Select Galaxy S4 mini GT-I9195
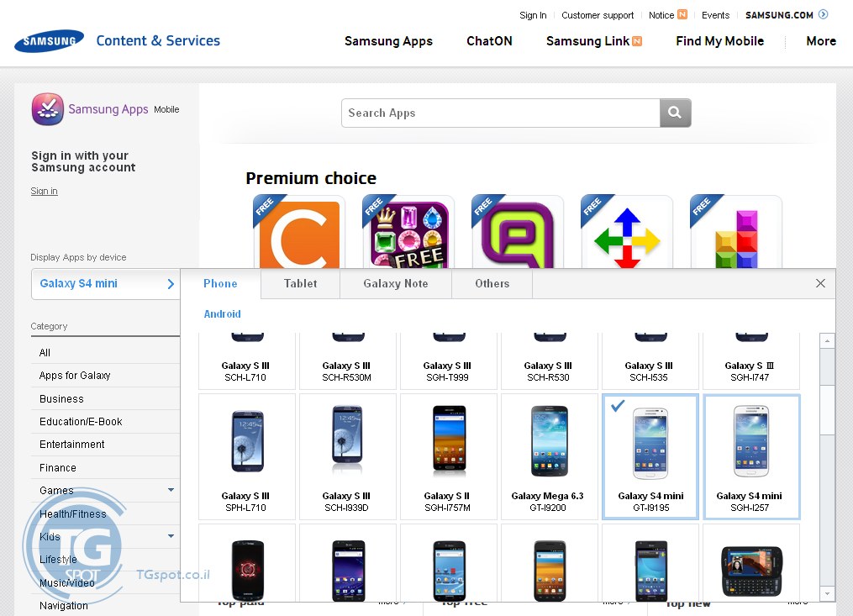 click(x=650, y=456)
